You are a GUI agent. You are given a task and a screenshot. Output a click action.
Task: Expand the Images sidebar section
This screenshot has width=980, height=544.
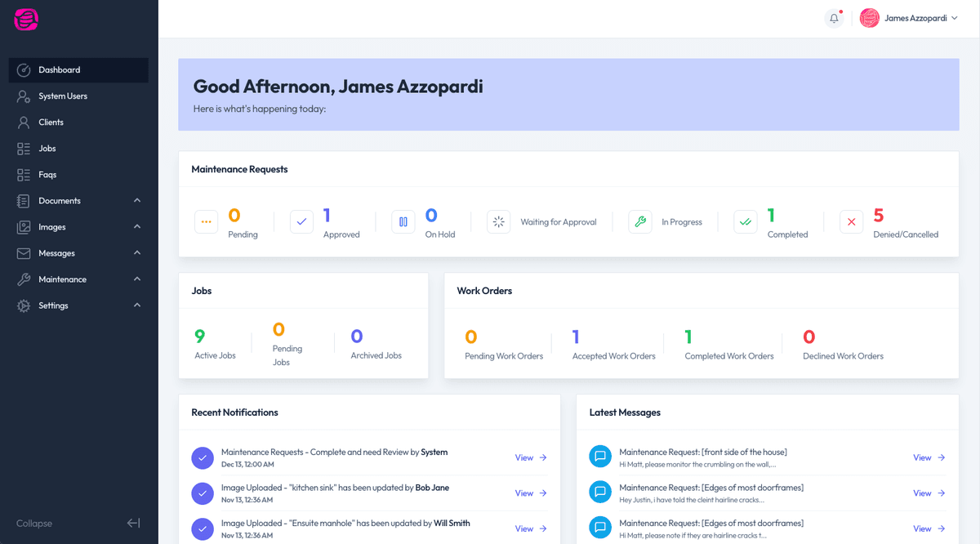[137, 227]
